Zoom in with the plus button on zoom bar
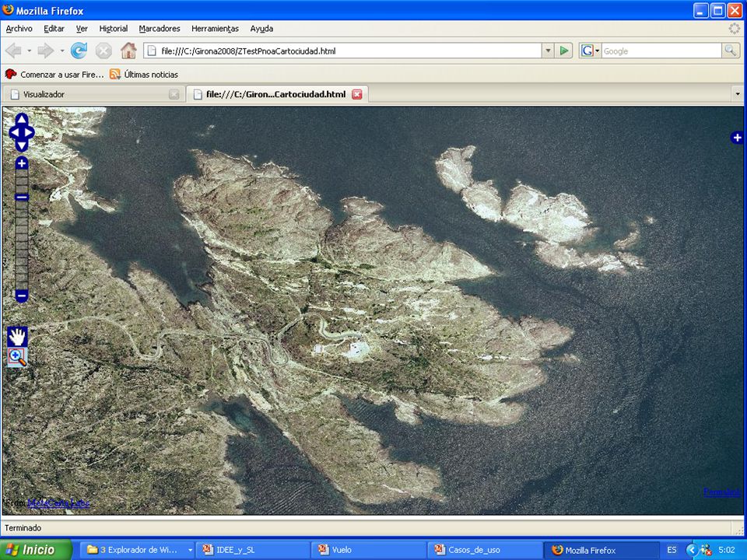The height and width of the screenshot is (560, 747). coord(22,163)
